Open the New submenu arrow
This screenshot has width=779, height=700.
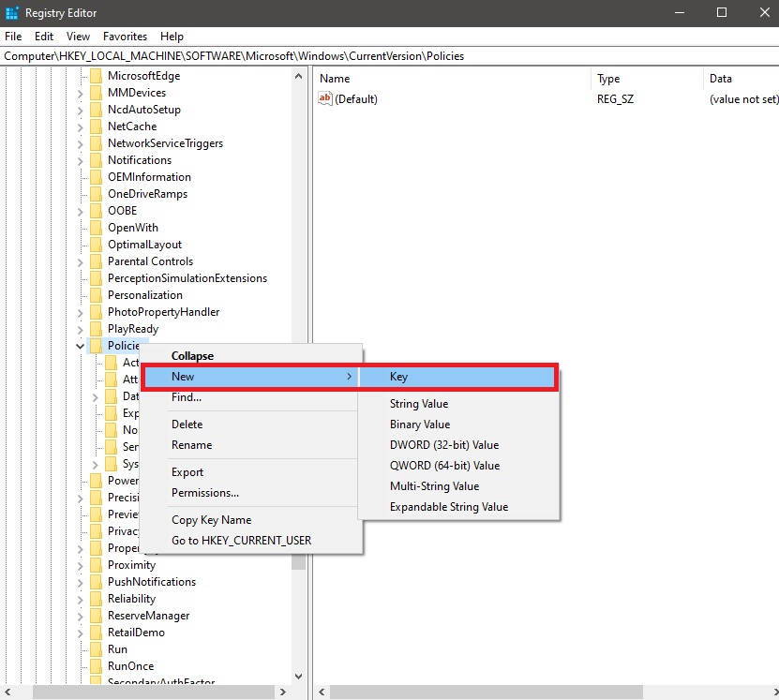click(349, 376)
